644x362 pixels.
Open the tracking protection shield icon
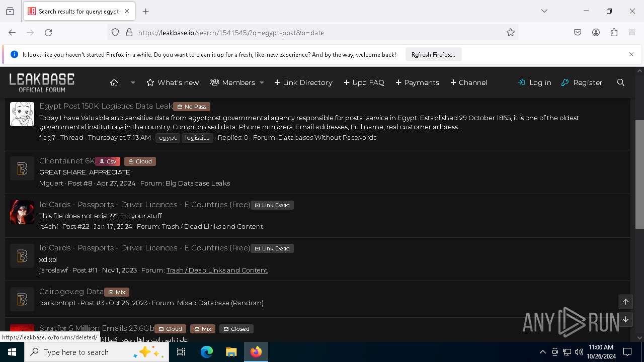click(115, 33)
